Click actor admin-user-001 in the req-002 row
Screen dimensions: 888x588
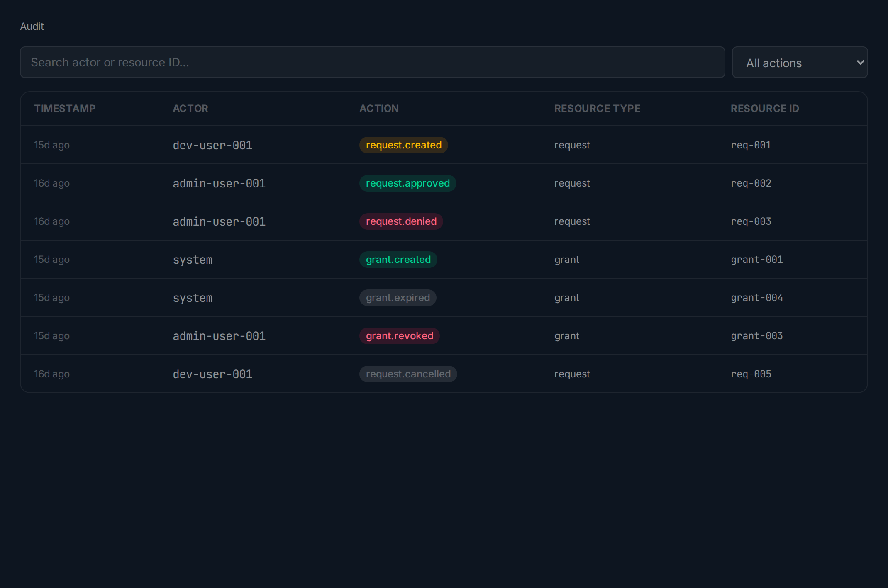219,183
